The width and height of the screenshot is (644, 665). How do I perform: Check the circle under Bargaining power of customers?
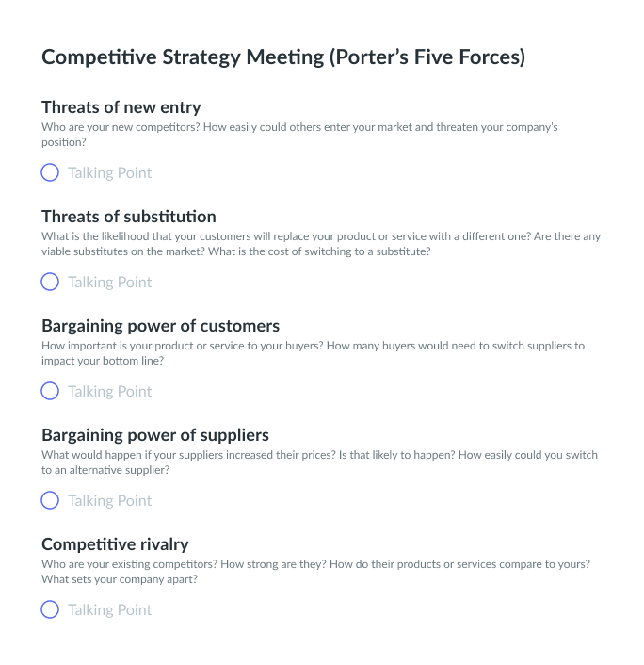tap(50, 391)
